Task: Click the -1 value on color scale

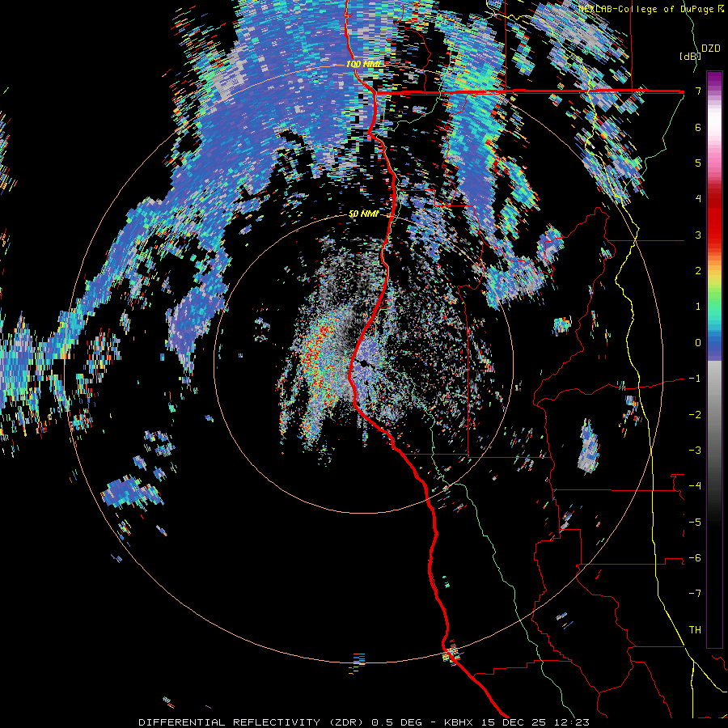Action: point(695,379)
